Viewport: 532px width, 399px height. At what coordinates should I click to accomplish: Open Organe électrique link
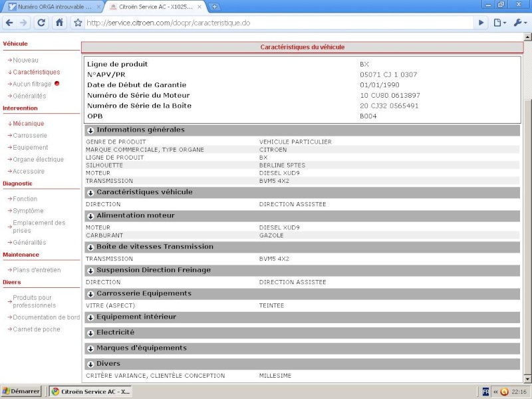click(38, 159)
